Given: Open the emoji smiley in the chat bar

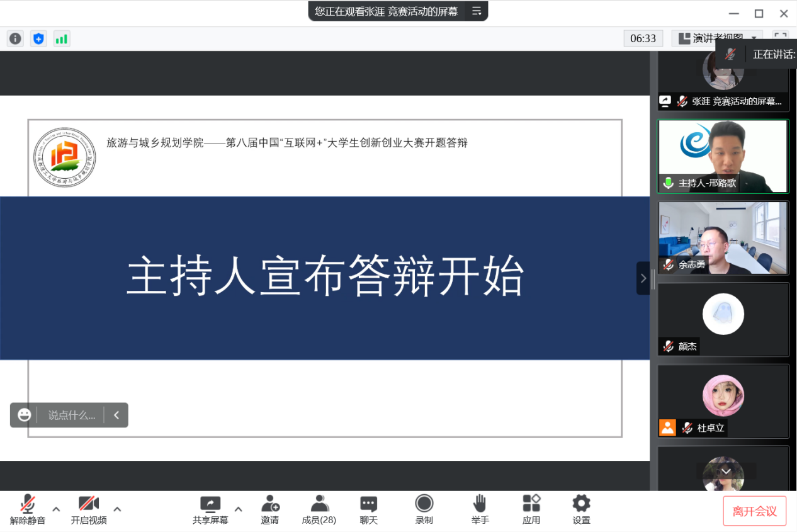Looking at the screenshot, I should 25,415.
